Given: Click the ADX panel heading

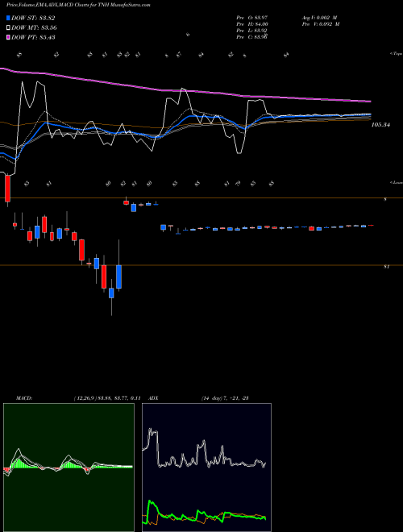Looking at the screenshot, I should point(154,398).
